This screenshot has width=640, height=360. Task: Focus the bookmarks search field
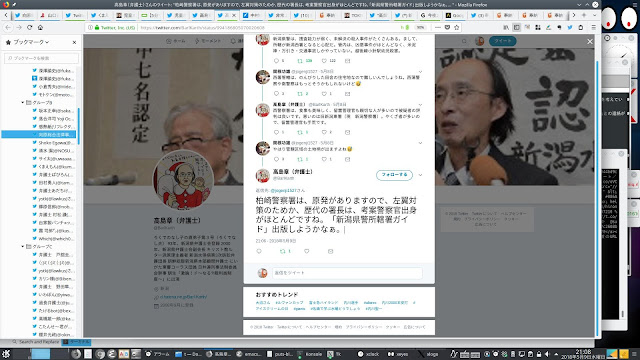(41, 58)
